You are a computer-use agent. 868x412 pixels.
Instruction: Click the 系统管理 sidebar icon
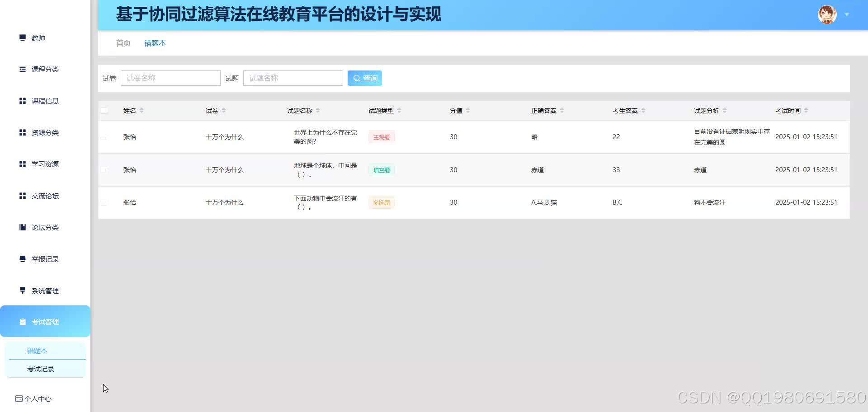tap(23, 290)
